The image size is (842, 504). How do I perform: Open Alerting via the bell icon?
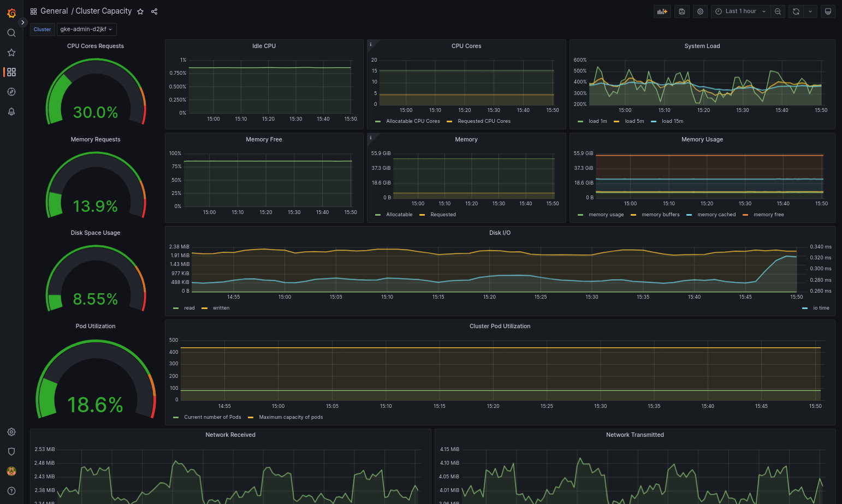11,111
